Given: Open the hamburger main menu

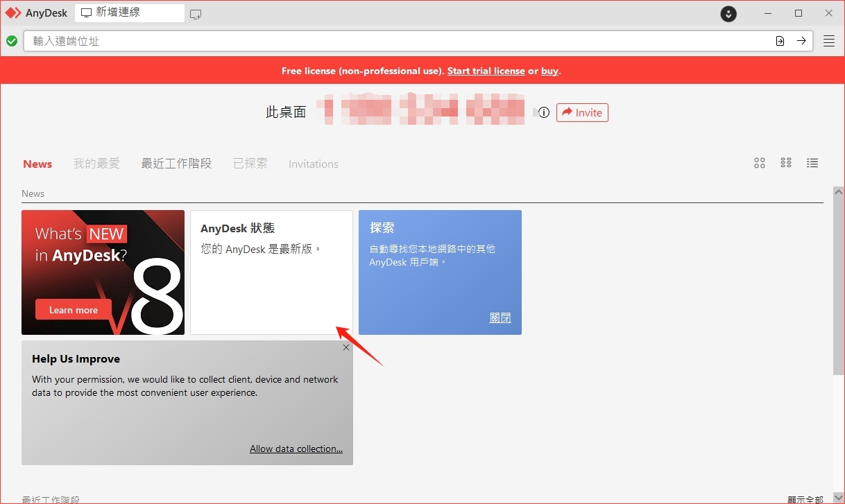Looking at the screenshot, I should coord(829,41).
